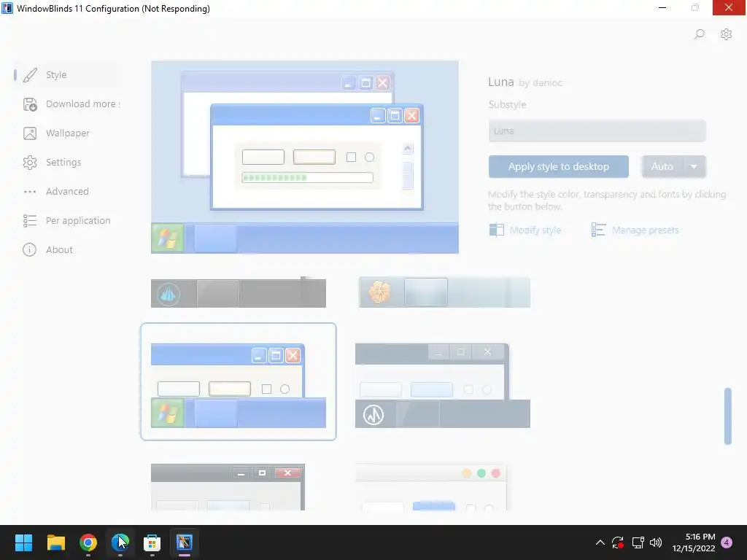The image size is (747, 560).
Task: Select the orange flower style thumbnail
Action: pos(444,292)
